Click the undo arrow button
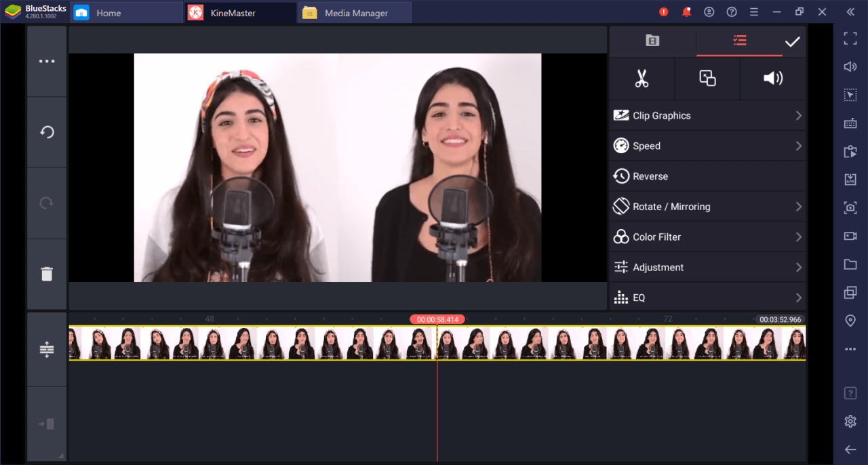The height and width of the screenshot is (465, 868). pyautogui.click(x=47, y=132)
